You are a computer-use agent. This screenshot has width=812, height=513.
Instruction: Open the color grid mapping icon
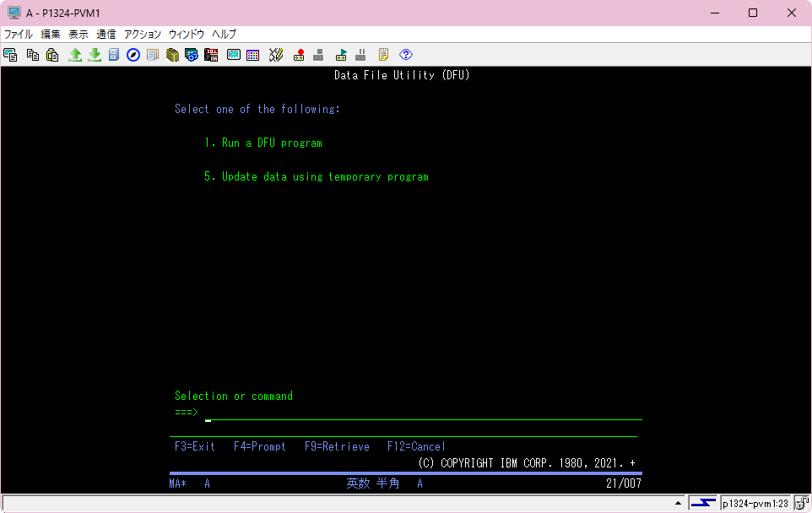coord(252,54)
